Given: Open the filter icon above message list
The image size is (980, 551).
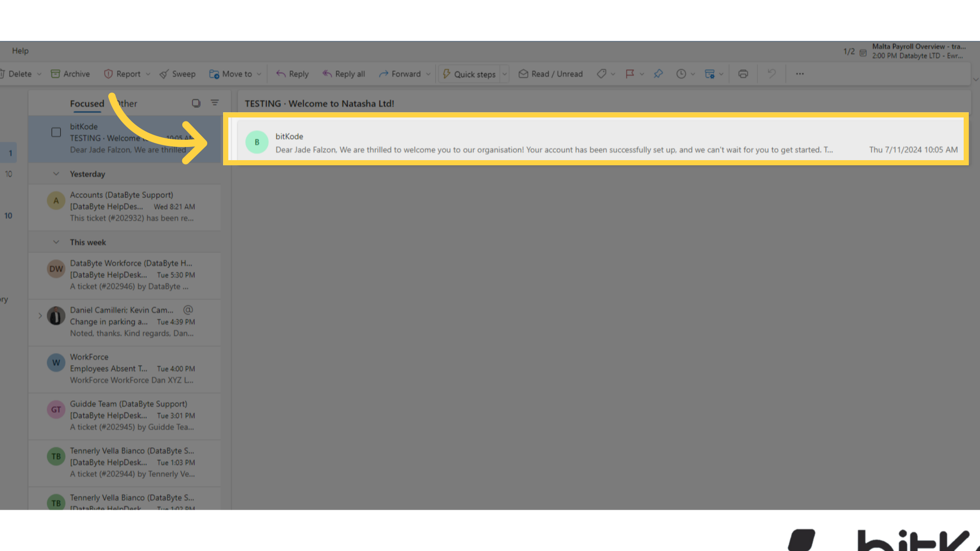Looking at the screenshot, I should [215, 103].
